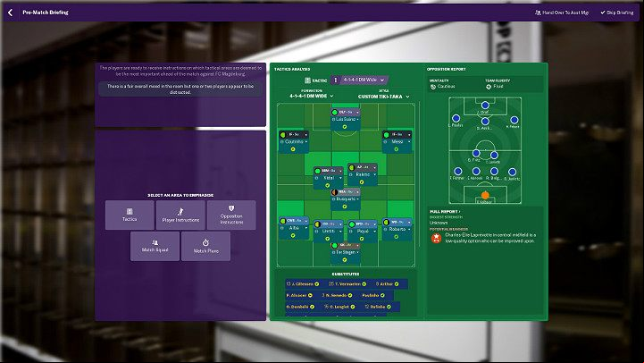Click Messi's green role suitability circle
Screen dimensions: 644x363
[386, 135]
